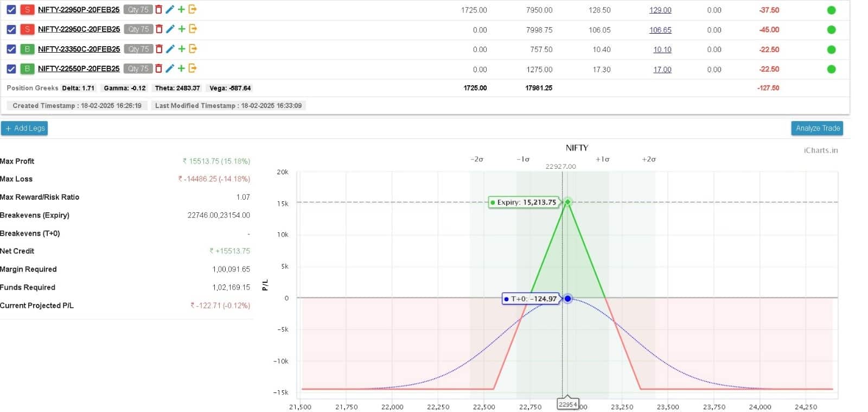Uncheck the NIFTY-22950P-20FEB25 leg checkbox
The height and width of the screenshot is (412, 868).
coord(11,10)
